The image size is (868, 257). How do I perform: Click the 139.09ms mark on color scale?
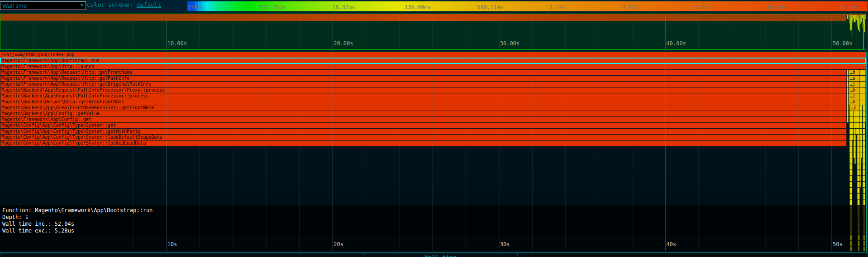pyautogui.click(x=418, y=7)
